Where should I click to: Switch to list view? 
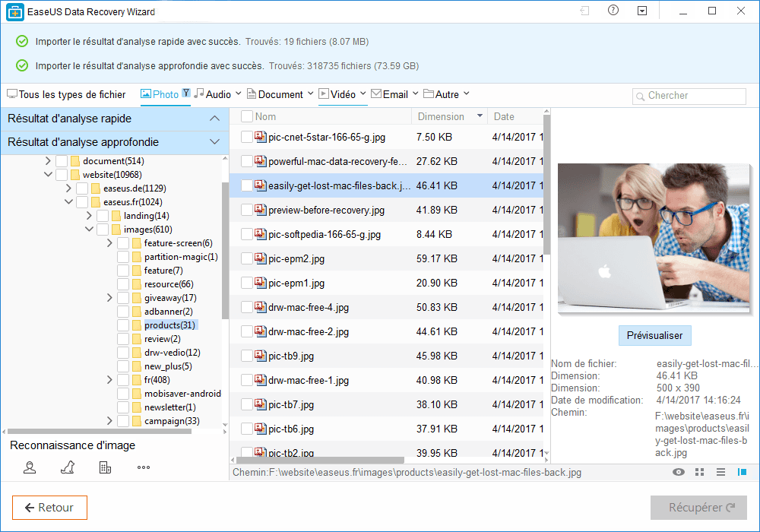pyautogui.click(x=720, y=472)
